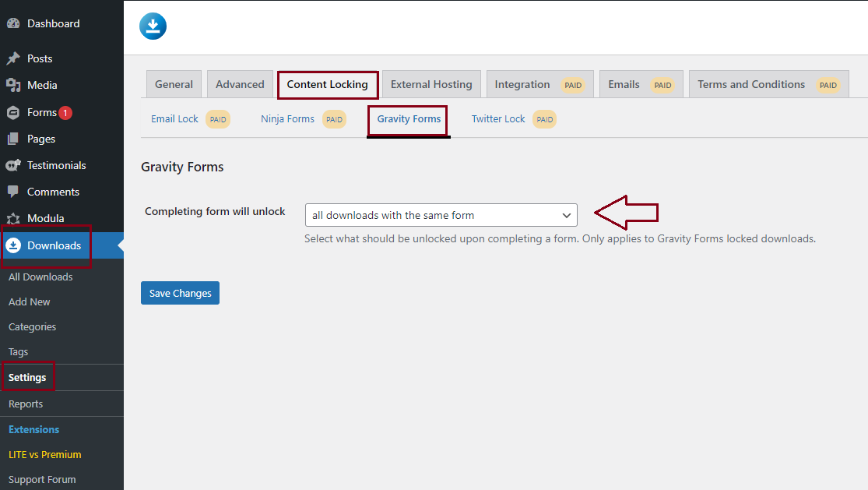
Task: Open the 'Completing form will unlock' dropdown
Action: point(441,215)
